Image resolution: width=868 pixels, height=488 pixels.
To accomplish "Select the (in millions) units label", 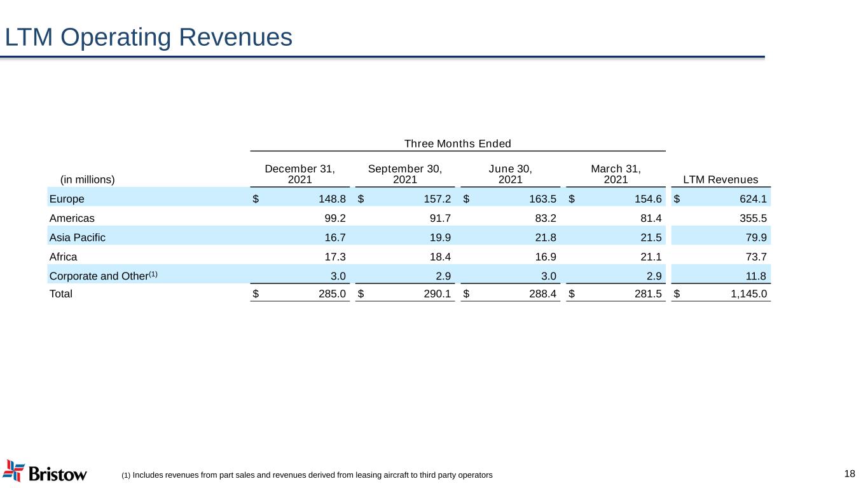I will (x=87, y=179).
